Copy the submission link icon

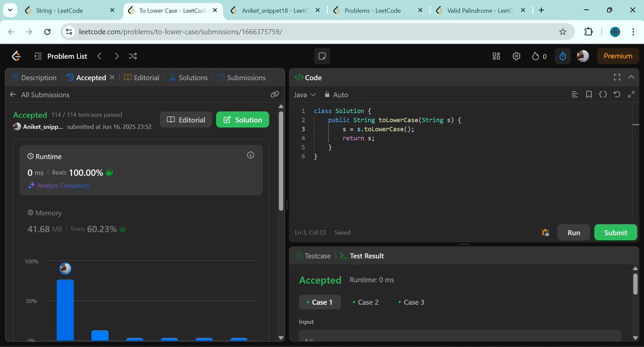pos(275,94)
